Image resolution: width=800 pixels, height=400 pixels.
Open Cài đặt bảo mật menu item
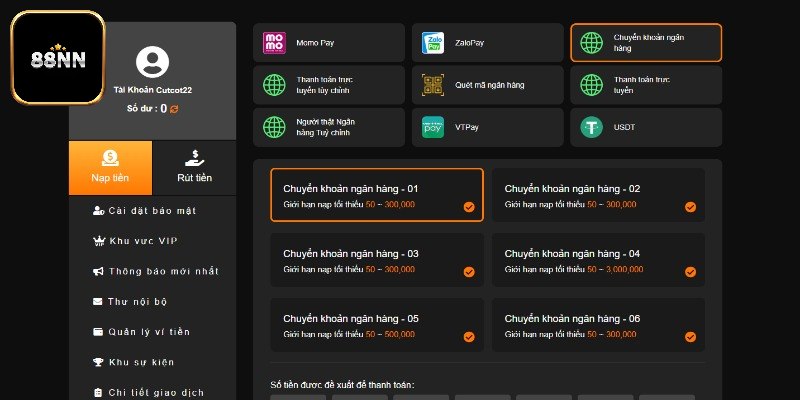tap(153, 211)
